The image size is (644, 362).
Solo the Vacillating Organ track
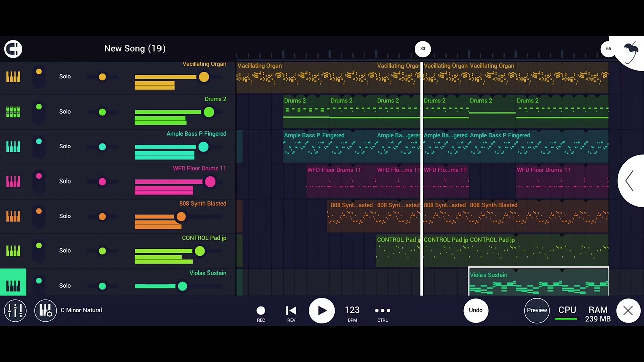tap(65, 77)
